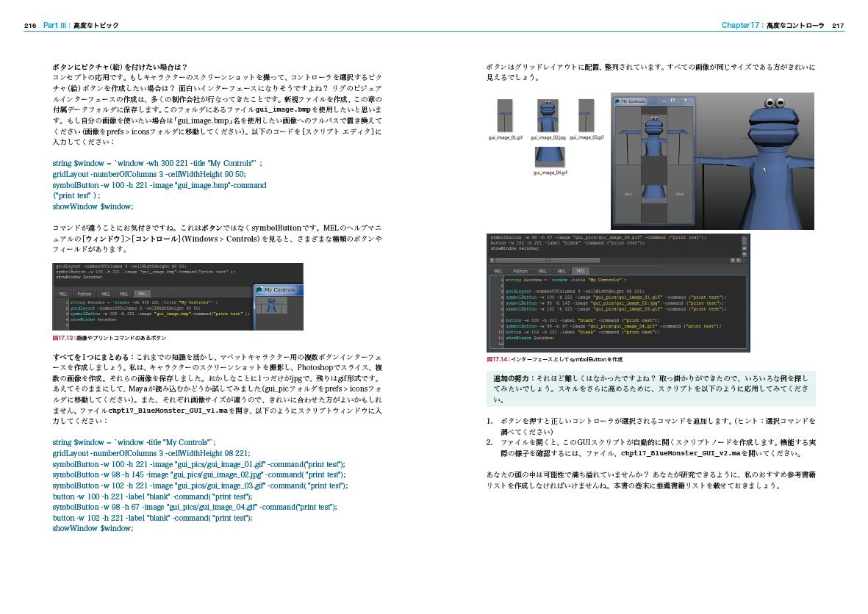868x614 pixels.
Task: Click monster symbol button in figure 17.13 window
Action: pyautogui.click(x=271, y=306)
